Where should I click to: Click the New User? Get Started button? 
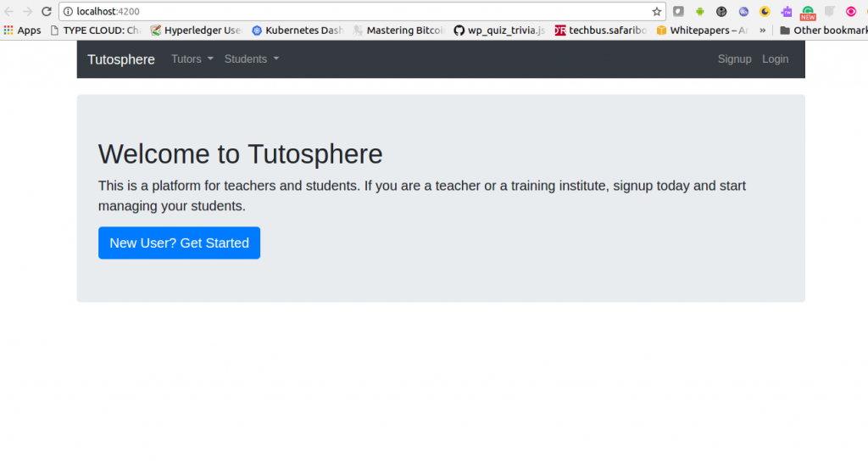179,243
